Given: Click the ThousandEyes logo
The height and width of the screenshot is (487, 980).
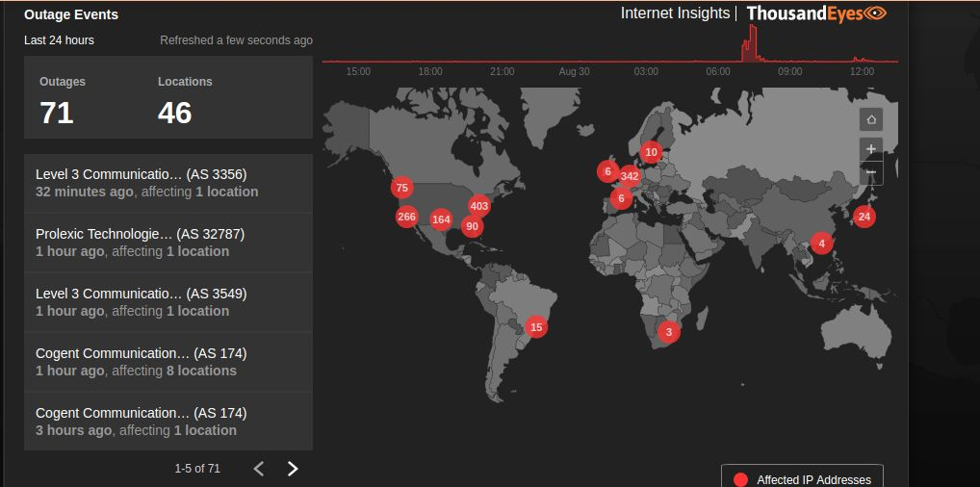Looking at the screenshot, I should coord(815,13).
